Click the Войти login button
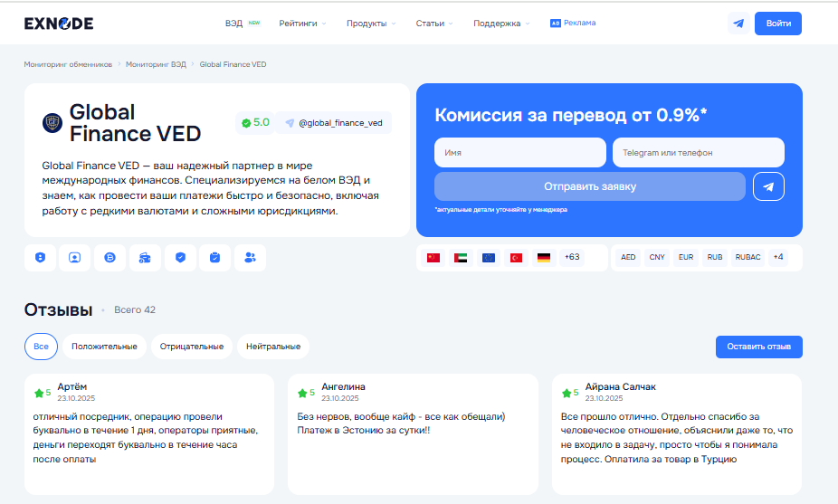 [x=778, y=24]
